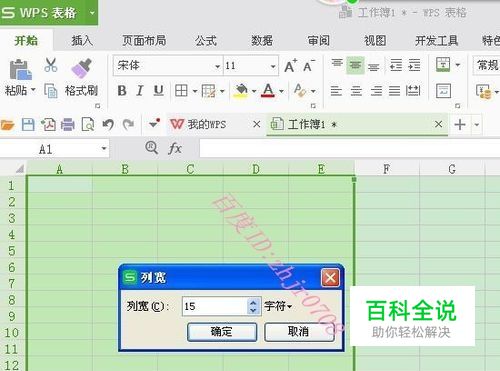Add a new document tab with plus
500x371 pixels.
(460, 125)
